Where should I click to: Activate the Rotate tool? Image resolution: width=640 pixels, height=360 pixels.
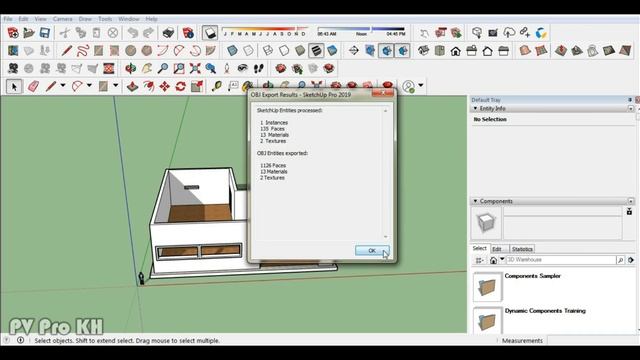pyautogui.click(x=180, y=87)
